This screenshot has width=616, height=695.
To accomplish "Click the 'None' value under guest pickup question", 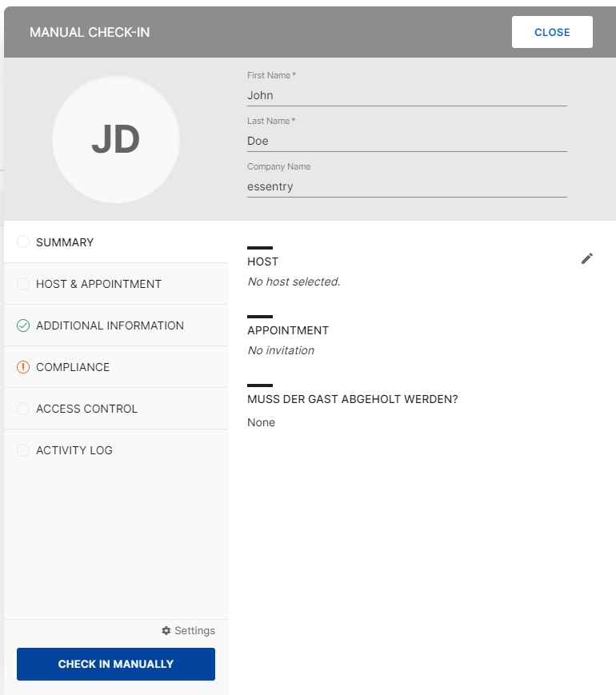I will tap(262, 422).
